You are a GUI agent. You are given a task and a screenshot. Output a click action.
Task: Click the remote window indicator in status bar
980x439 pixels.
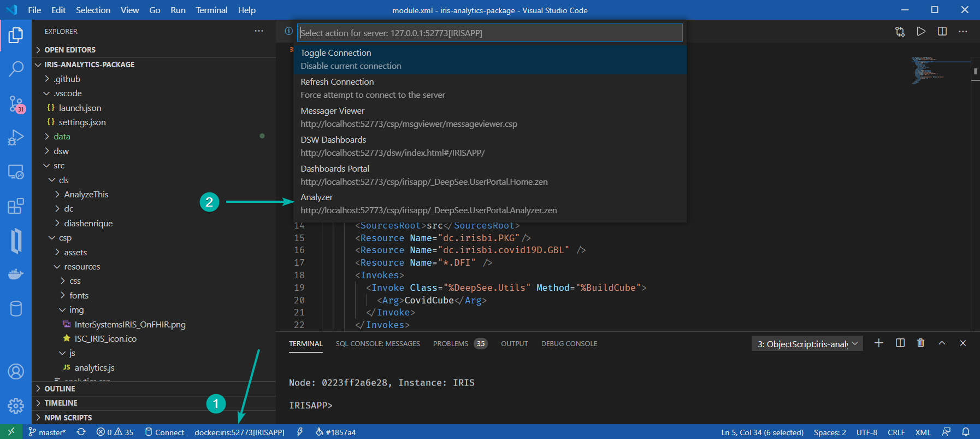(x=11, y=432)
